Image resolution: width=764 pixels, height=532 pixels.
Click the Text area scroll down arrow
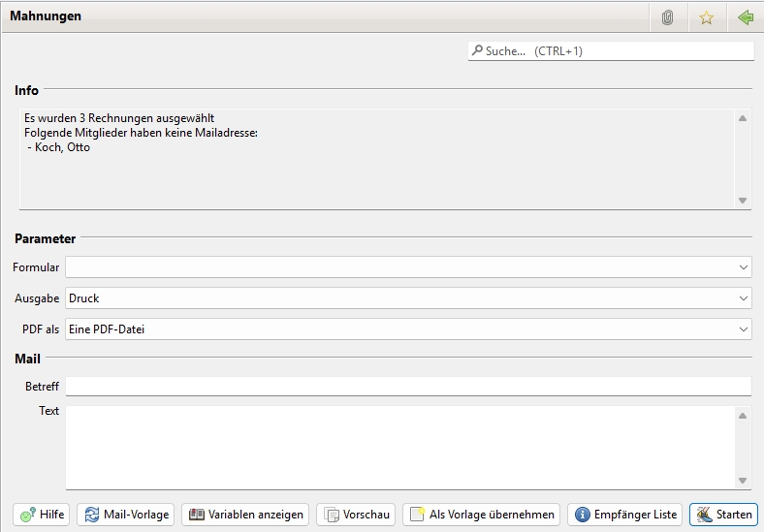(743, 481)
